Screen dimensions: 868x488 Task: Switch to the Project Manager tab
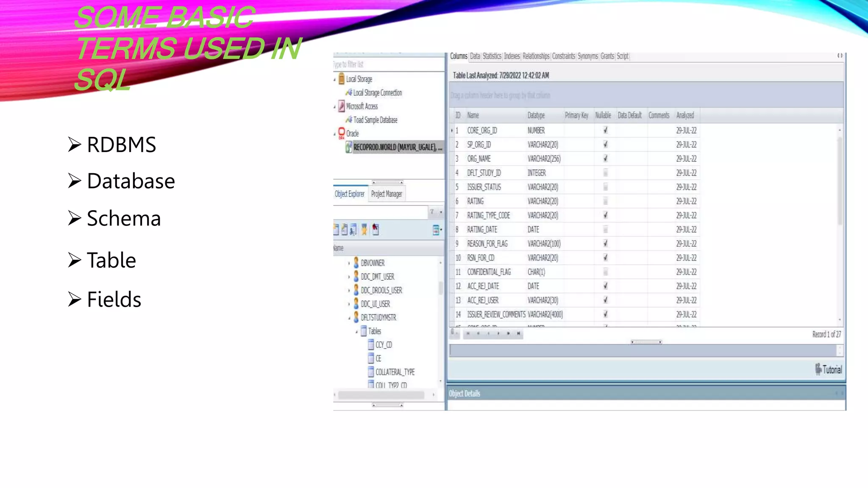(x=387, y=194)
